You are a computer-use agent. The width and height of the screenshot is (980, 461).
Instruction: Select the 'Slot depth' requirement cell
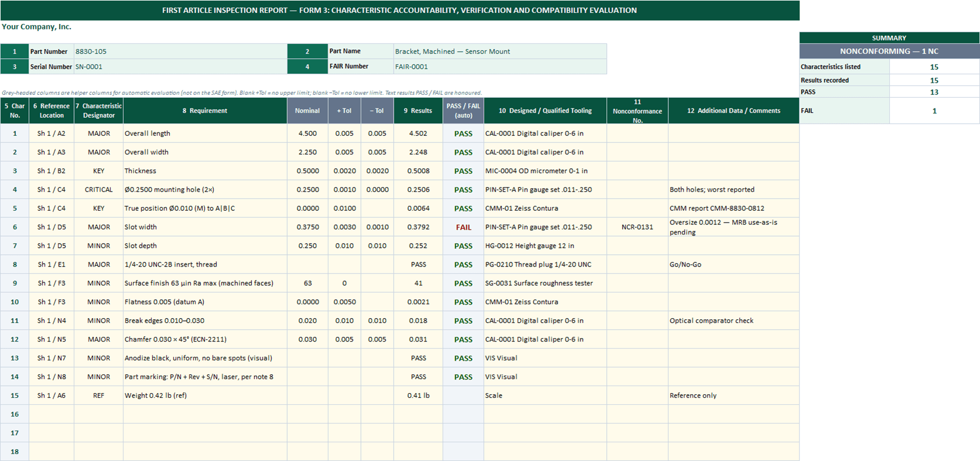point(205,246)
